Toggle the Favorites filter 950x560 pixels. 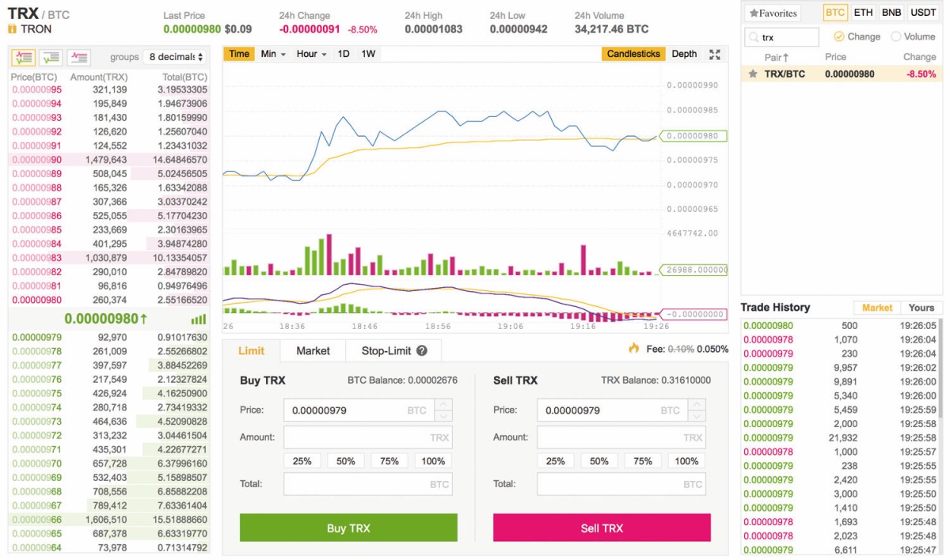[x=773, y=13]
